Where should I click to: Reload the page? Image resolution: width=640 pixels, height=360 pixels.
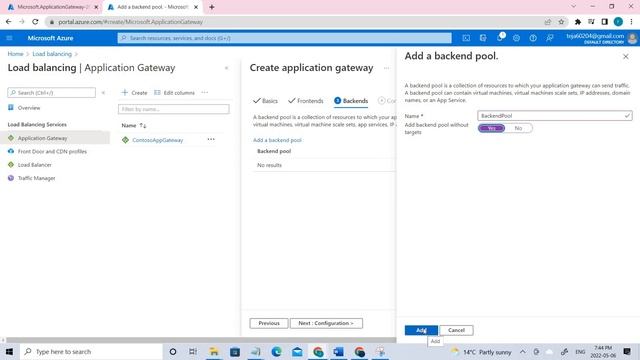pos(35,22)
